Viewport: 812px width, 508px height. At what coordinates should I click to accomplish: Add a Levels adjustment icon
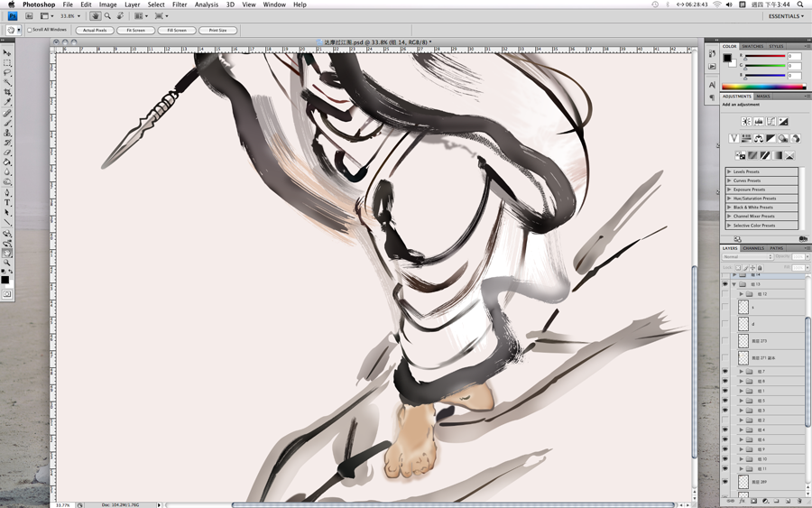pyautogui.click(x=759, y=121)
